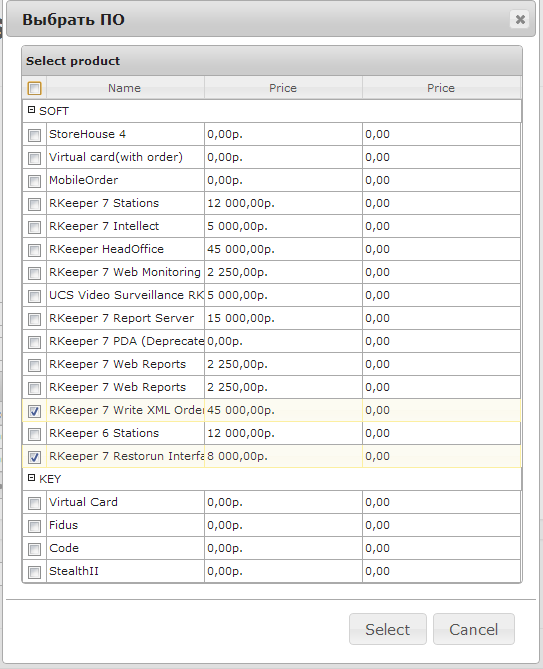Tick the Fidus checkbox
The width and height of the screenshot is (543, 669).
coord(35,526)
